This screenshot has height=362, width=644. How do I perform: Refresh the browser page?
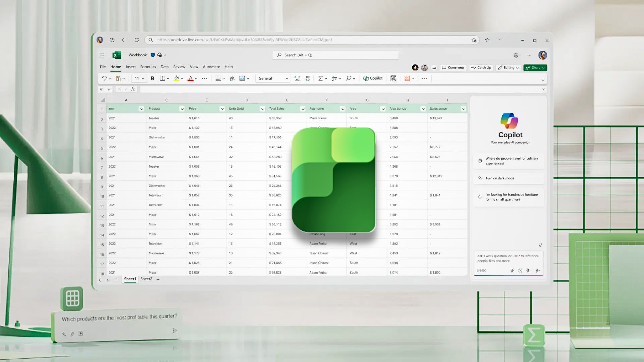click(x=137, y=40)
